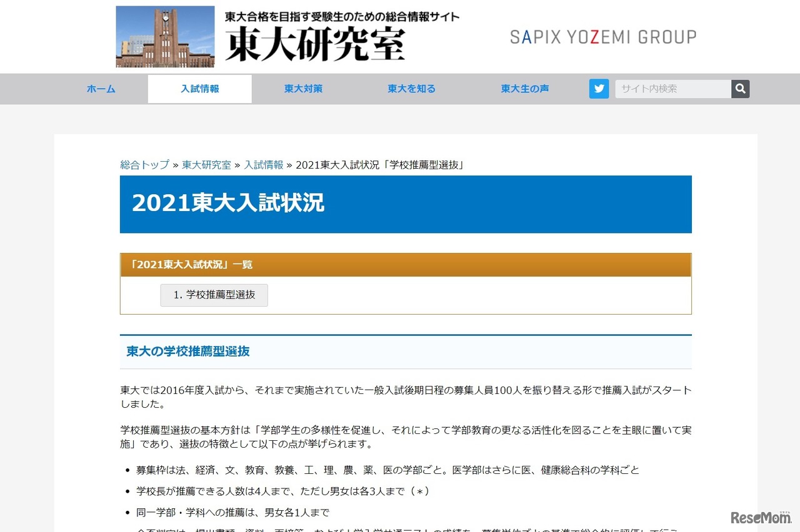Click the 1. 学校推薦型選抜 button
800x532 pixels.
pyautogui.click(x=214, y=295)
